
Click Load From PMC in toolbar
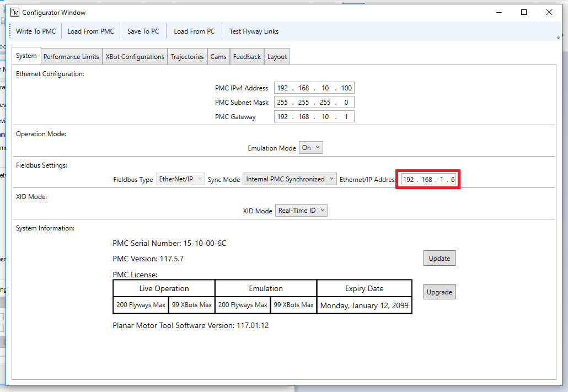pos(90,31)
